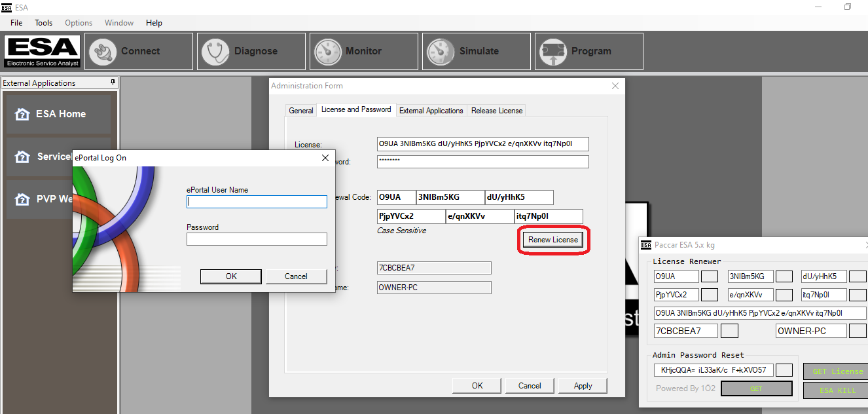The image size is (868, 414).
Task: Click the OWNER-PC field in Paccar window
Action: point(812,331)
